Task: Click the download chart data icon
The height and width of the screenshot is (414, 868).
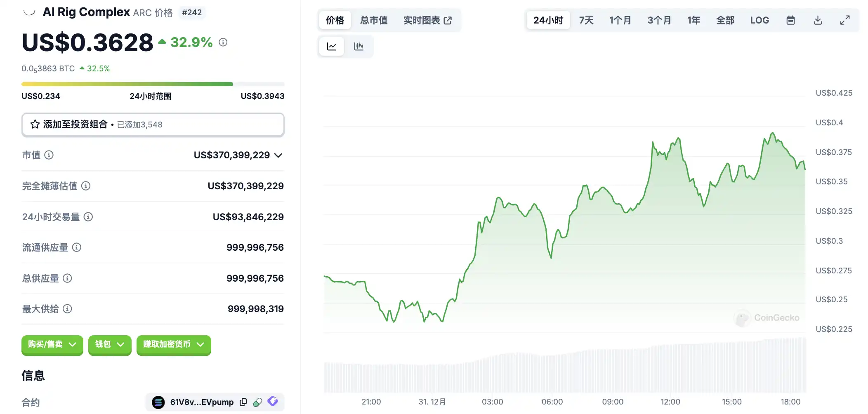Action: [x=818, y=20]
